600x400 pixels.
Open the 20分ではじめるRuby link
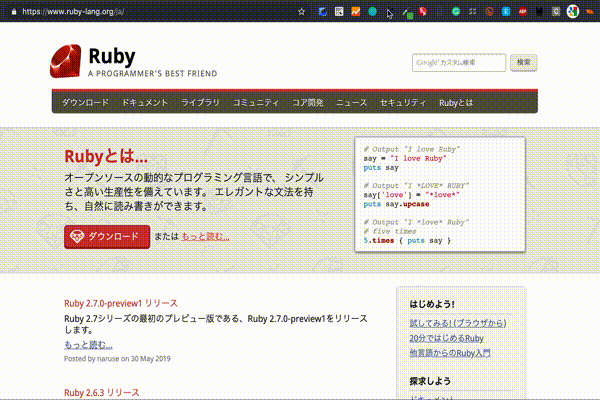pyautogui.click(x=447, y=338)
